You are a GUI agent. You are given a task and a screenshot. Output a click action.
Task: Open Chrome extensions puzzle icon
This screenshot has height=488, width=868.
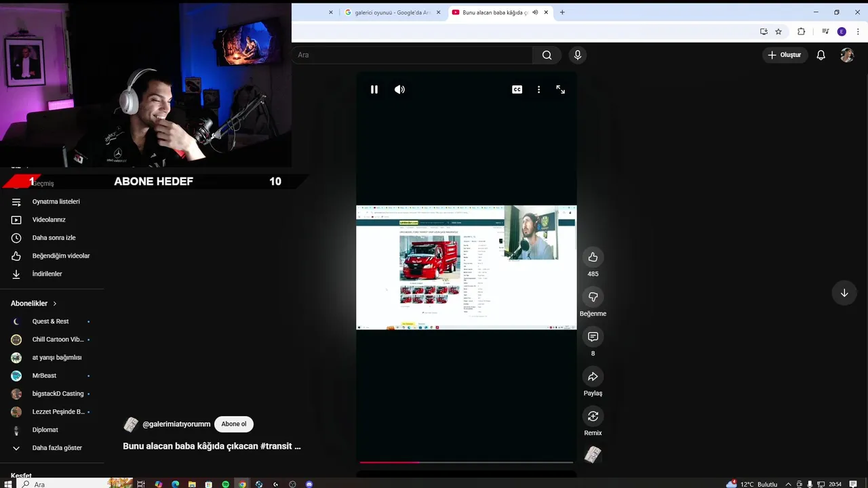pos(801,31)
